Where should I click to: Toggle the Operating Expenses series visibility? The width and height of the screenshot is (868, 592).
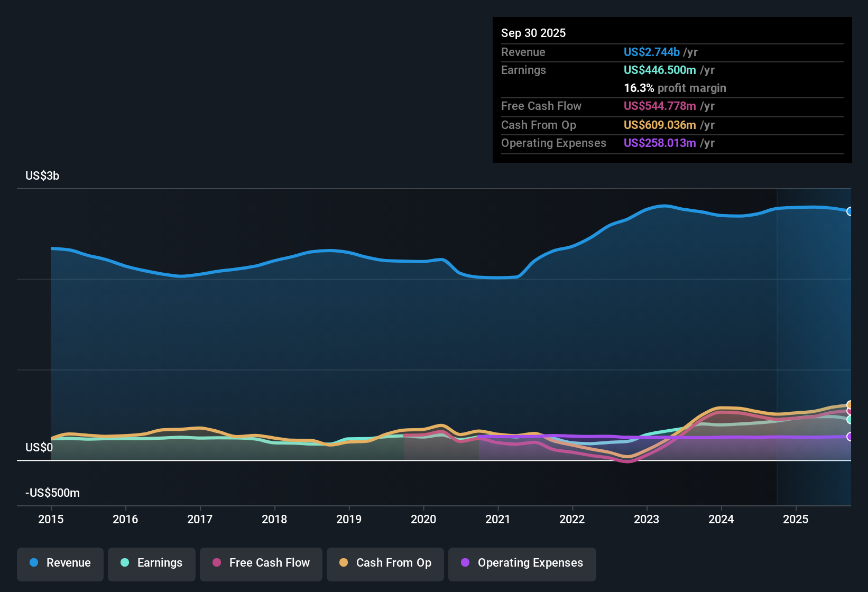[522, 563]
